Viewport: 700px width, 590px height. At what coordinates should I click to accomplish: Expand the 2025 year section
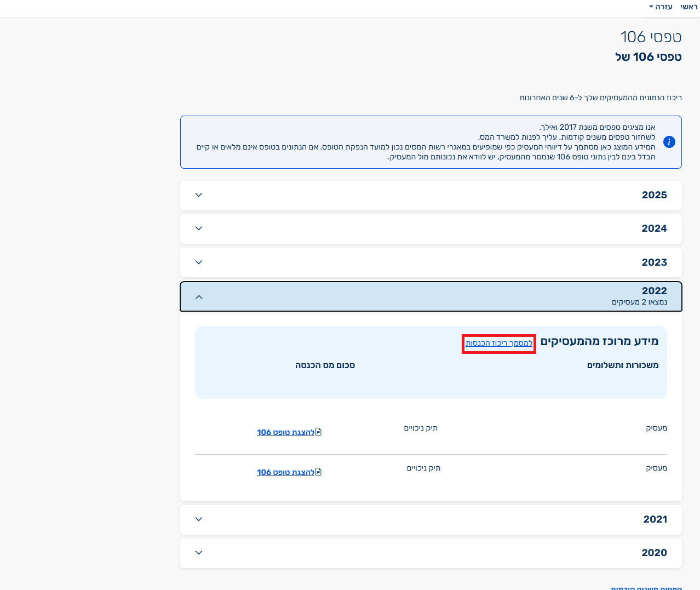pyautogui.click(x=431, y=195)
